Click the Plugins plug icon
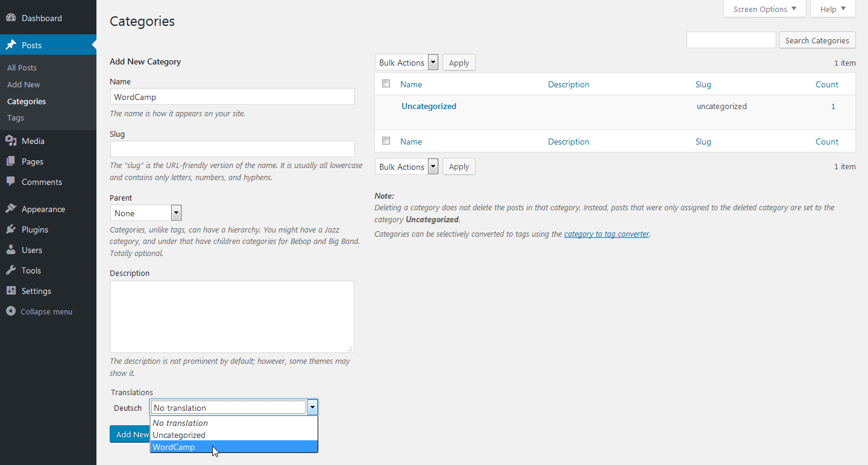This screenshot has width=868, height=465. coord(11,229)
